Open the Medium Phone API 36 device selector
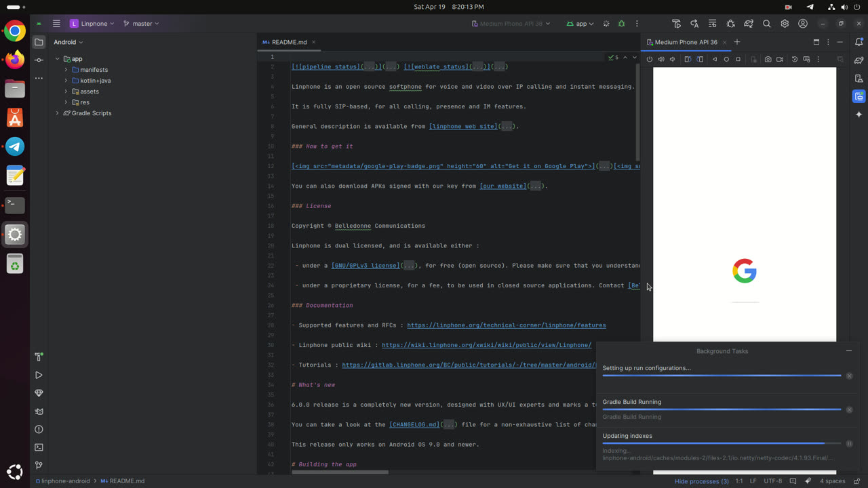This screenshot has width=868, height=488. tap(511, 24)
